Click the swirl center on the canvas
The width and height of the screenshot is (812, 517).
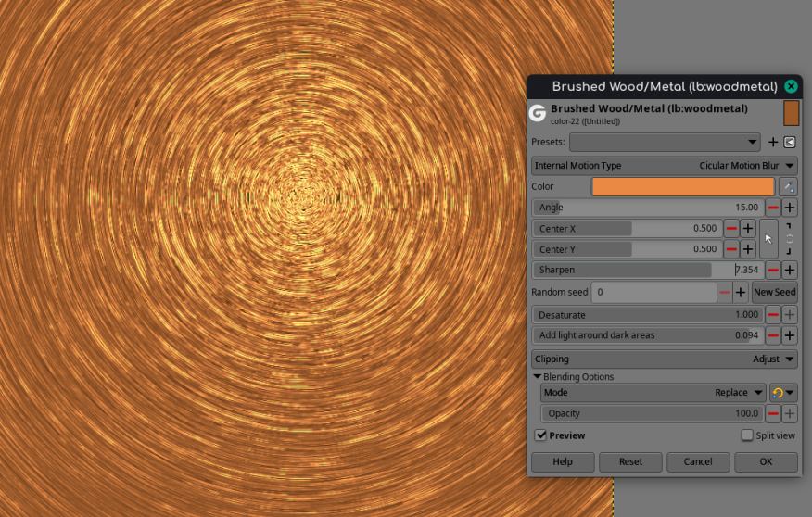pyautogui.click(x=304, y=196)
